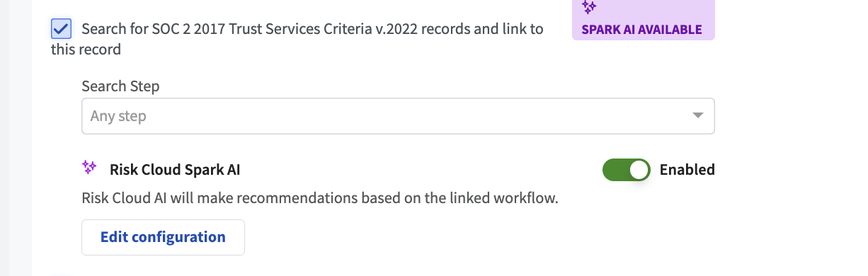Image resolution: width=868 pixels, height=276 pixels.
Task: Click the 'Risk Cloud Spark AI' heading
Action: pos(176,170)
